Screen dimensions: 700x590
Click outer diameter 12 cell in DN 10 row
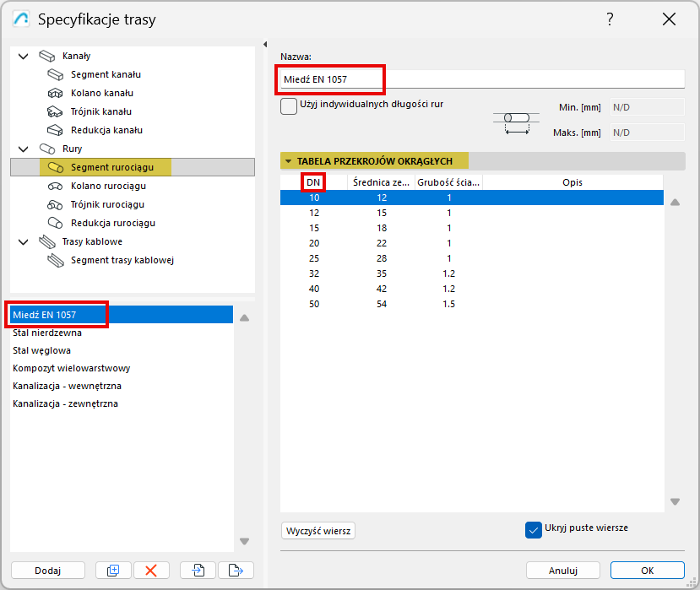pos(382,198)
